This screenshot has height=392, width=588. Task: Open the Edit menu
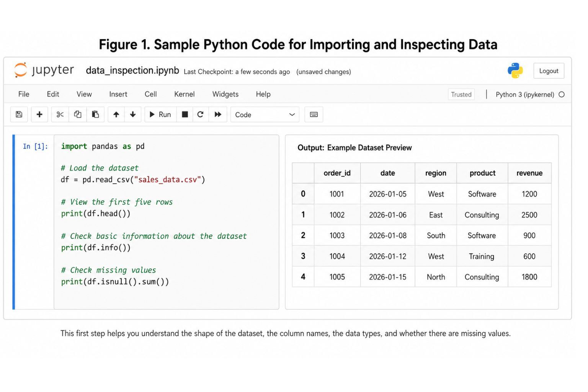[53, 94]
